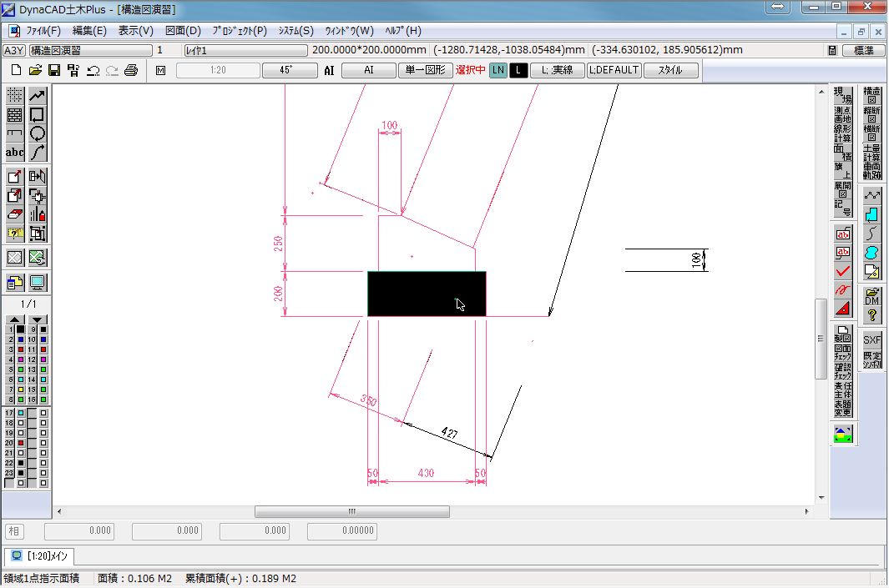Save the drawing with the floppy icon
The image size is (889, 588).
pos(54,70)
